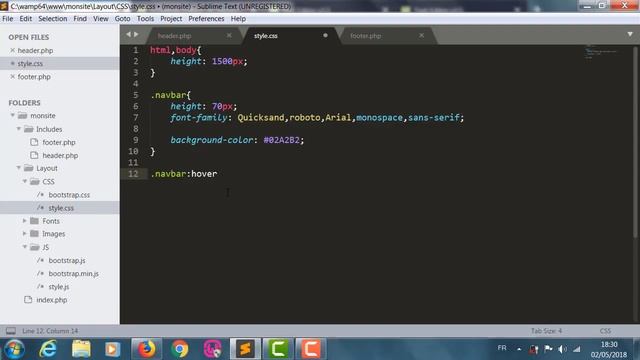Expand the Fonts folder
This screenshot has width=640, height=360.
[25, 221]
